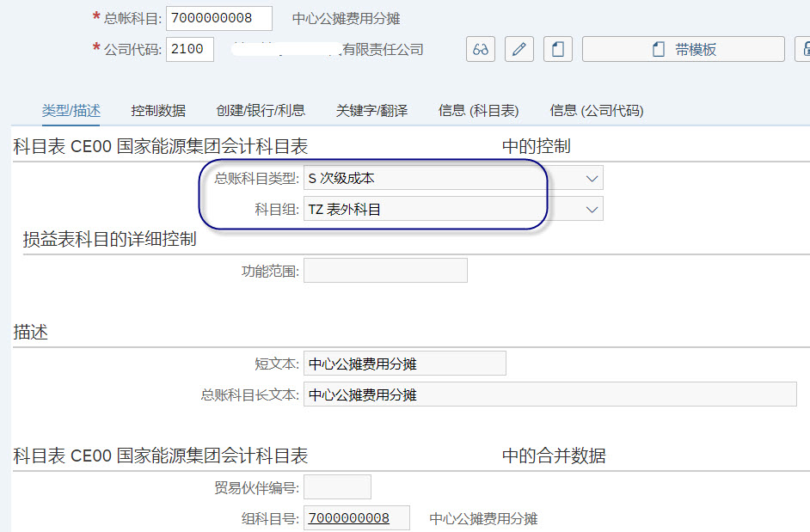Click the 公司代码 input field

pos(189,49)
